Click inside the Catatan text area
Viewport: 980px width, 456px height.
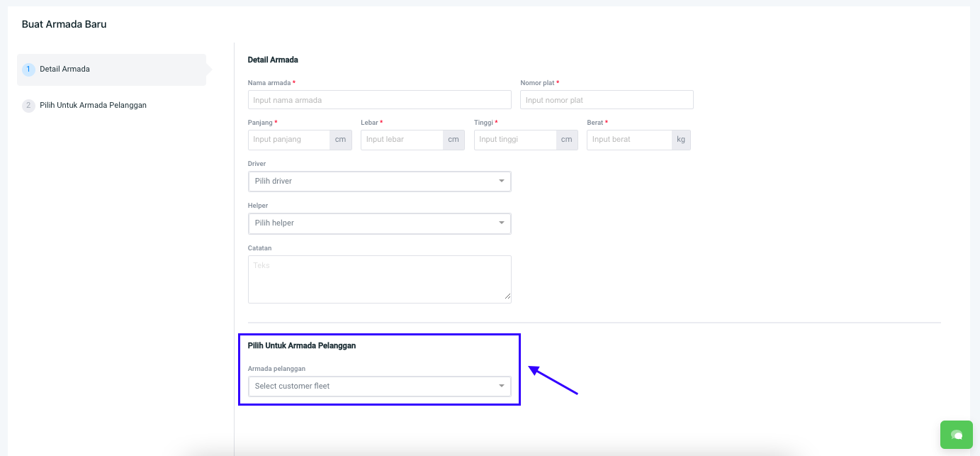tap(379, 279)
